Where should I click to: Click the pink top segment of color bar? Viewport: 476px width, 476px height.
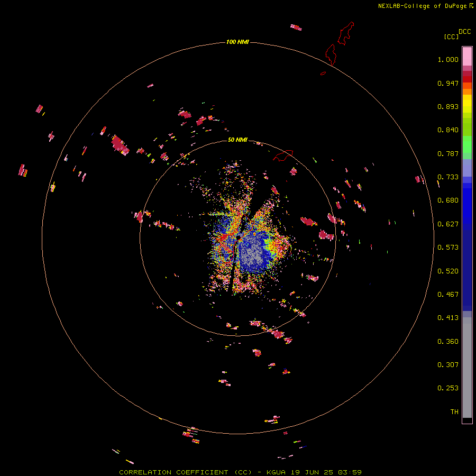point(467,56)
